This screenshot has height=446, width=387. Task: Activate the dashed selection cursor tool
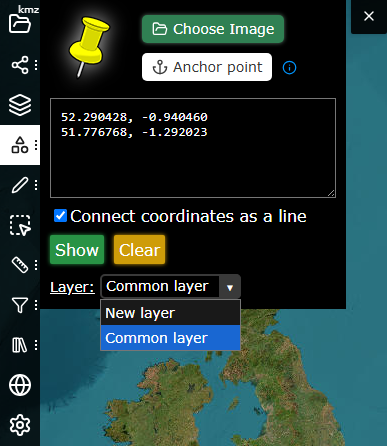20,225
